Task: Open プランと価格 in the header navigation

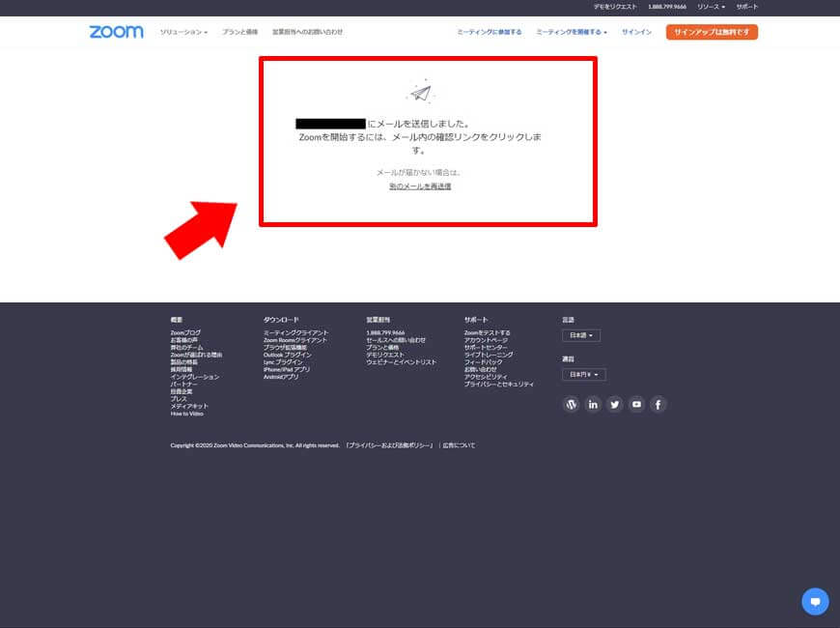Action: (x=240, y=32)
